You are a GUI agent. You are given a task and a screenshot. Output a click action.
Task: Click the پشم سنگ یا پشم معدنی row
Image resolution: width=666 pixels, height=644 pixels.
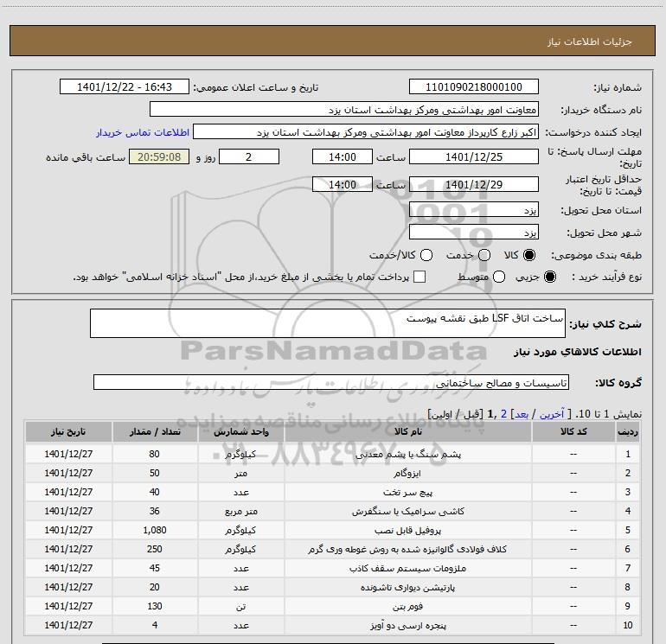[332, 454]
